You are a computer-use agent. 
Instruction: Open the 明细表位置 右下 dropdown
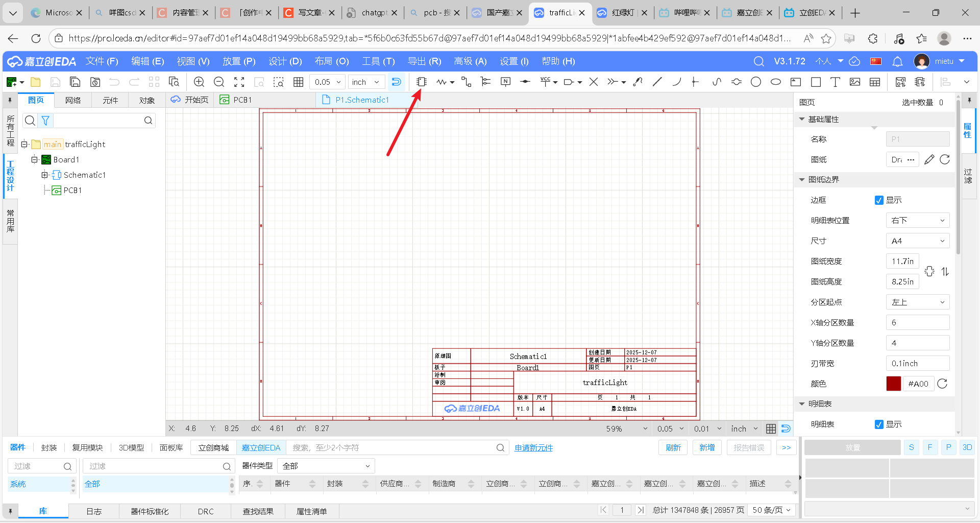918,221
